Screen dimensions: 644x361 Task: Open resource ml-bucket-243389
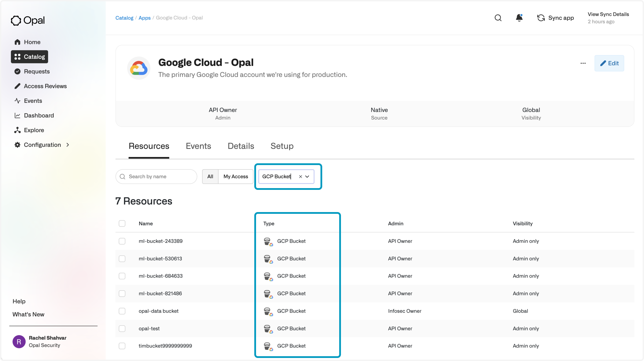point(160,241)
